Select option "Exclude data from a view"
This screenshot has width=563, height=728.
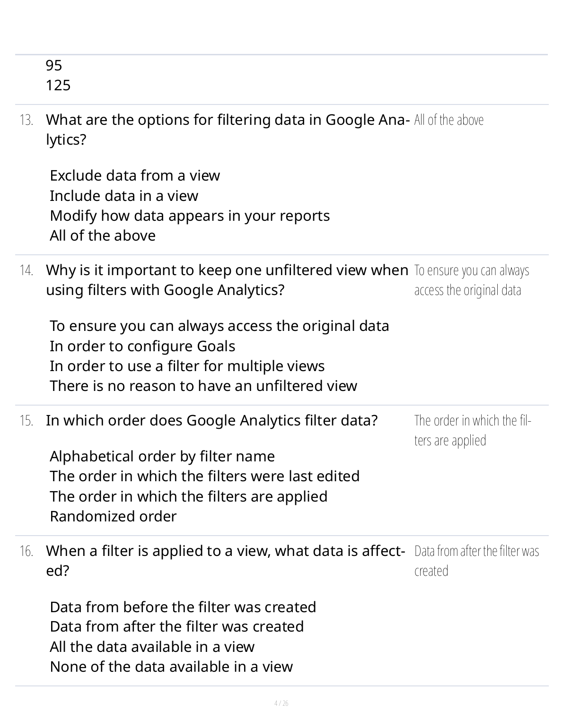[x=135, y=176]
